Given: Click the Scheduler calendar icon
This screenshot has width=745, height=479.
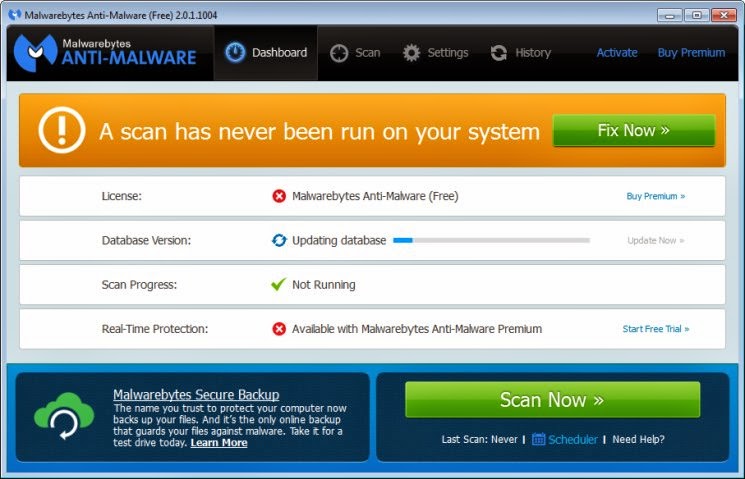Looking at the screenshot, I should (538, 439).
